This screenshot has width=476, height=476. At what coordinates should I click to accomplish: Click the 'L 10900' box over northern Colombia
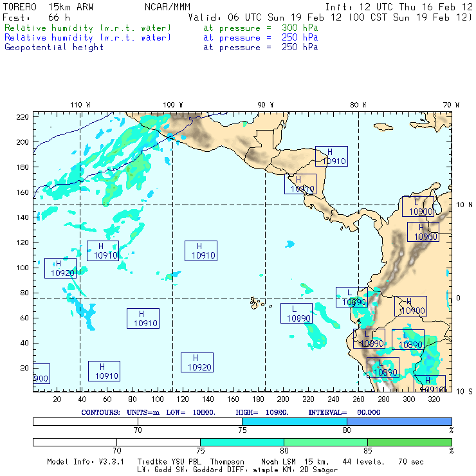[418, 206]
